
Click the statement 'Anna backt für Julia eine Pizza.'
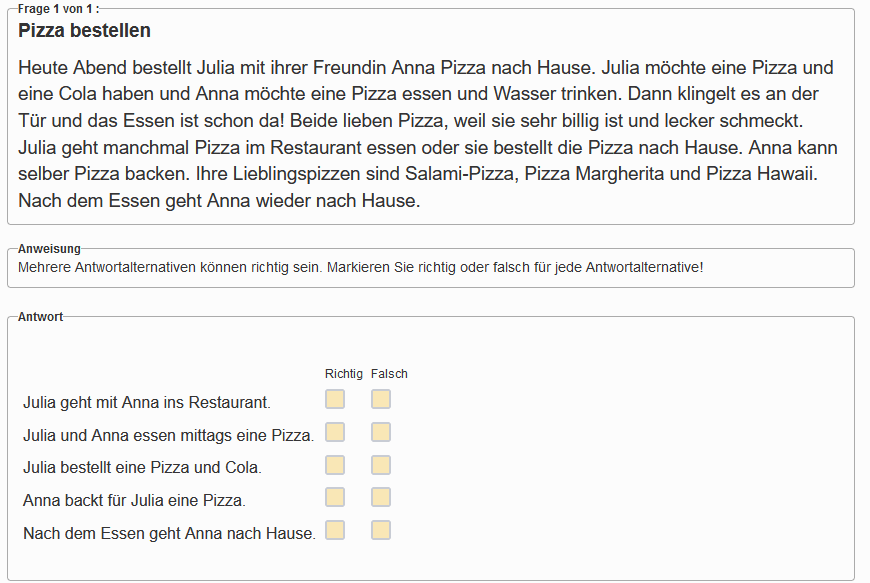(134, 500)
